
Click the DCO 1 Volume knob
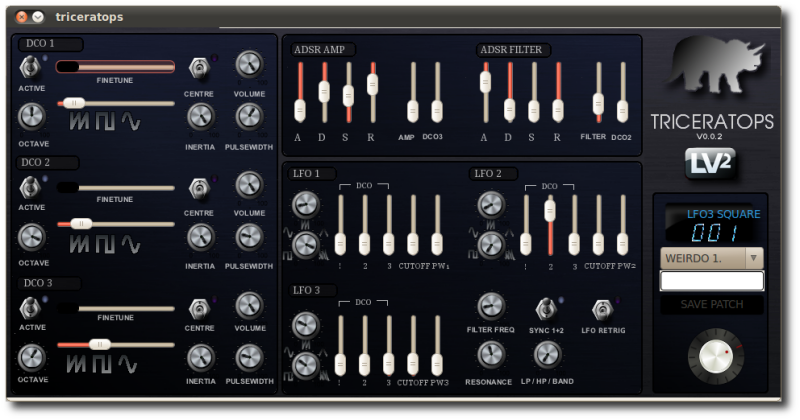pos(249,65)
